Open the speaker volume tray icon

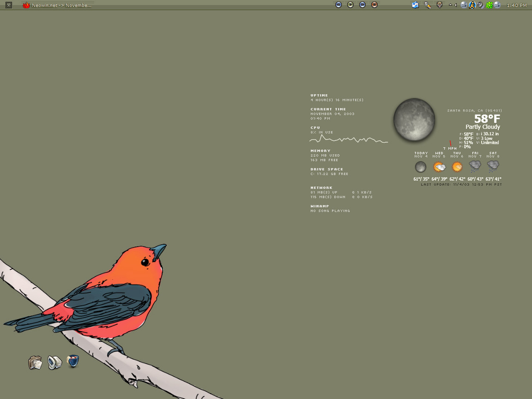[480, 5]
